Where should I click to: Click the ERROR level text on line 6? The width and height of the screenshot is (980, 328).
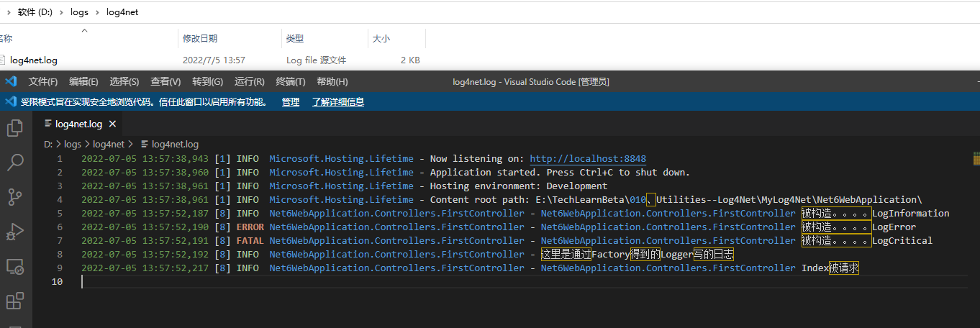(250, 227)
